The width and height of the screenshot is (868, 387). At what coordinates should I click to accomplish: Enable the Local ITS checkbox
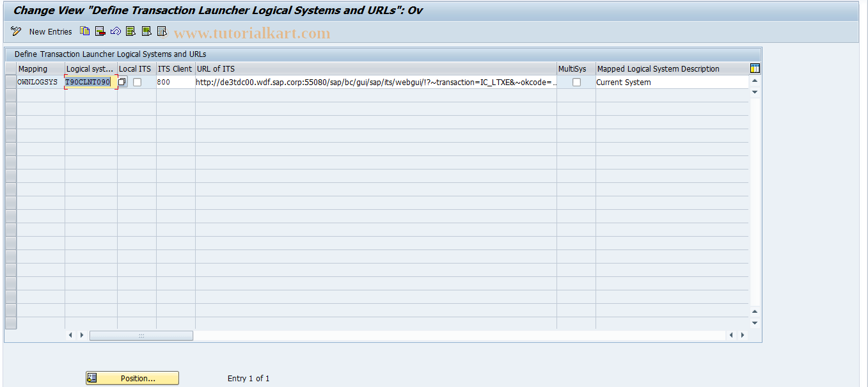pos(136,82)
